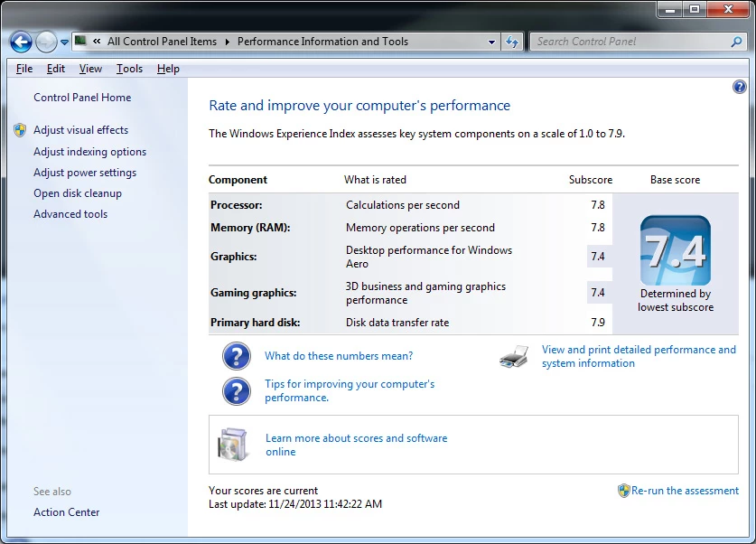Click the printer icon
This screenshot has height=544, width=756.
[513, 356]
